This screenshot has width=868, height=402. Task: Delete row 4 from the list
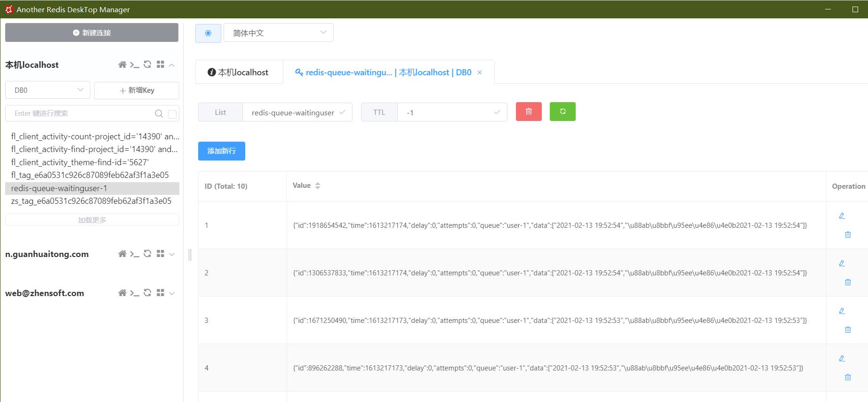pyautogui.click(x=848, y=377)
